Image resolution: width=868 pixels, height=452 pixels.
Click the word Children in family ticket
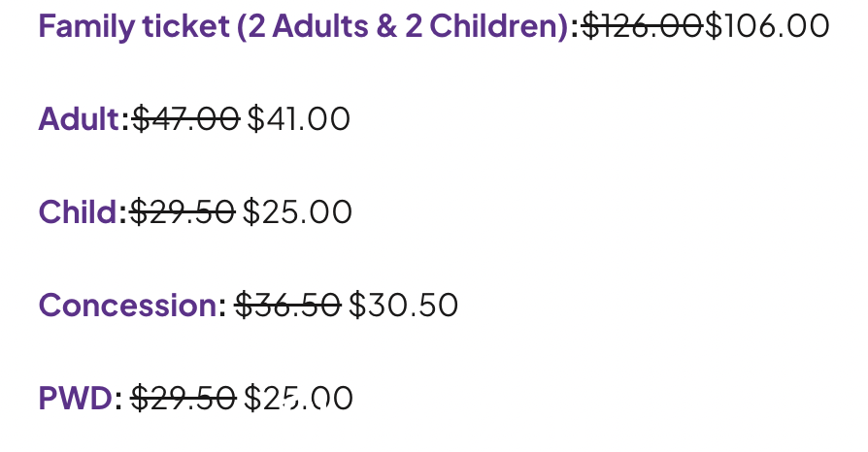point(496,26)
